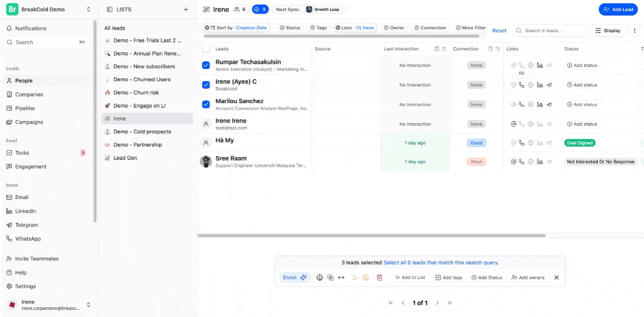Viewport: 644px width, 317px height.
Task: Click Select all 6 leads link
Action: [440, 262]
